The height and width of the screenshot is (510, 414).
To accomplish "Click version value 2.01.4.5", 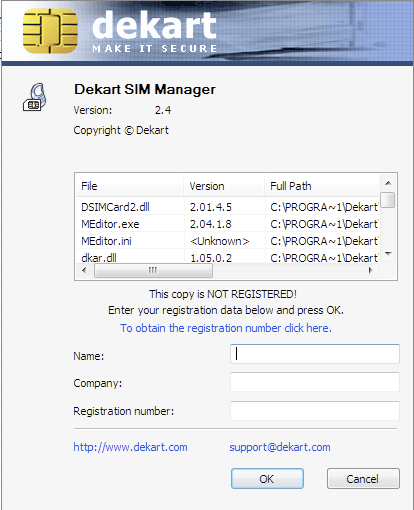I will (211, 207).
